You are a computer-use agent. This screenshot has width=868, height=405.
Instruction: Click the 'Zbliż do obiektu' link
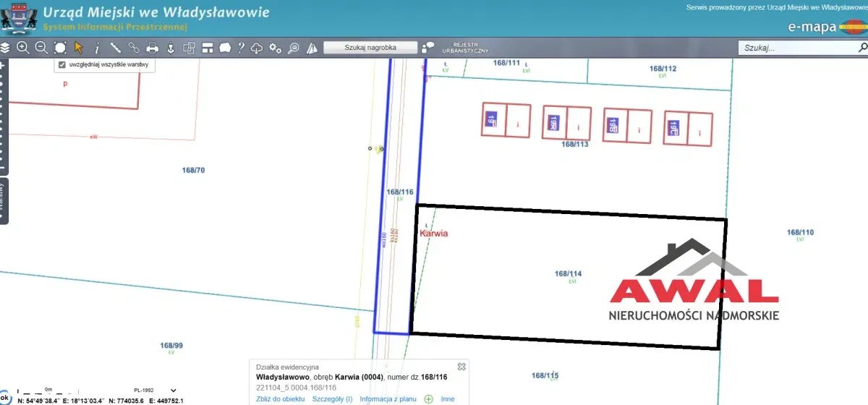[x=281, y=398]
